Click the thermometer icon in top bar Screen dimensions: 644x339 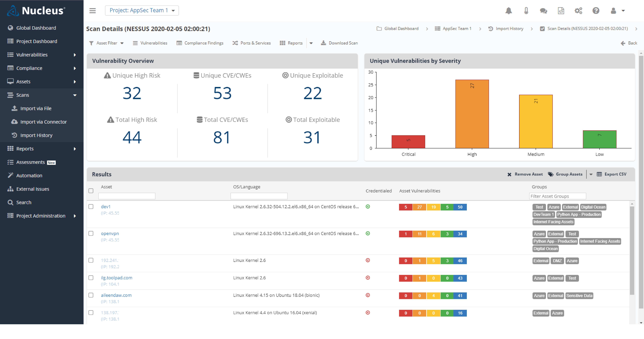point(526,11)
